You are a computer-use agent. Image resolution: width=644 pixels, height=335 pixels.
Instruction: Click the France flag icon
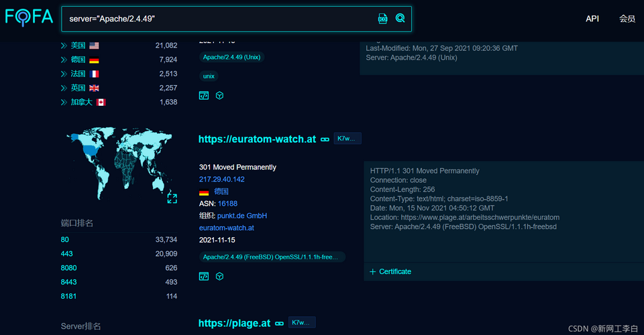tap(94, 74)
